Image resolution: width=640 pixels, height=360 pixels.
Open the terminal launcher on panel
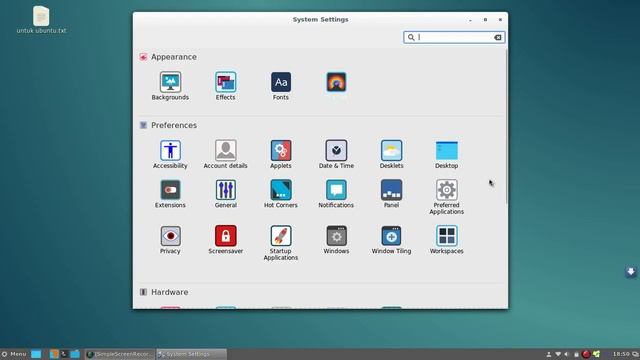(64, 354)
